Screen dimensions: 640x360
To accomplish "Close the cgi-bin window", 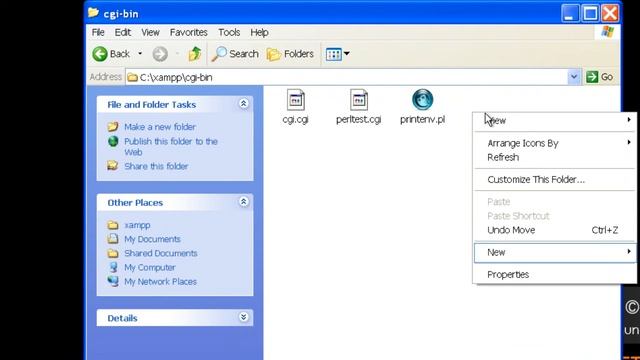I will coord(610,13).
